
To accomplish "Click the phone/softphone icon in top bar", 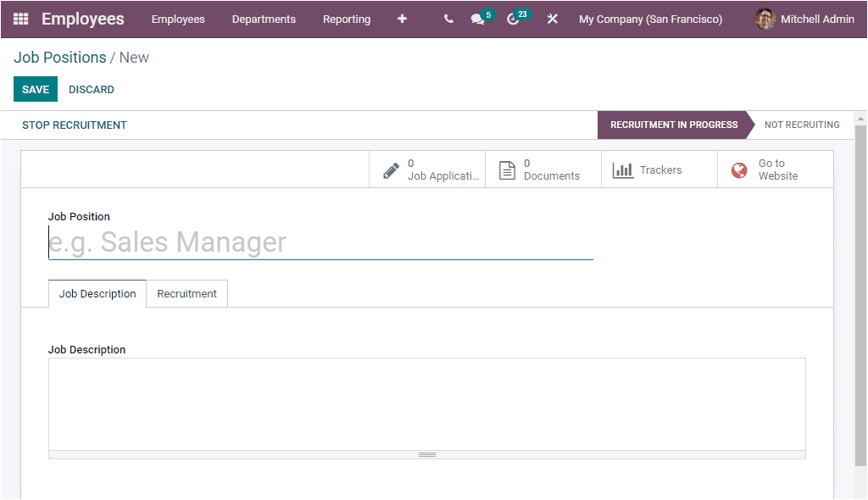I will click(448, 19).
